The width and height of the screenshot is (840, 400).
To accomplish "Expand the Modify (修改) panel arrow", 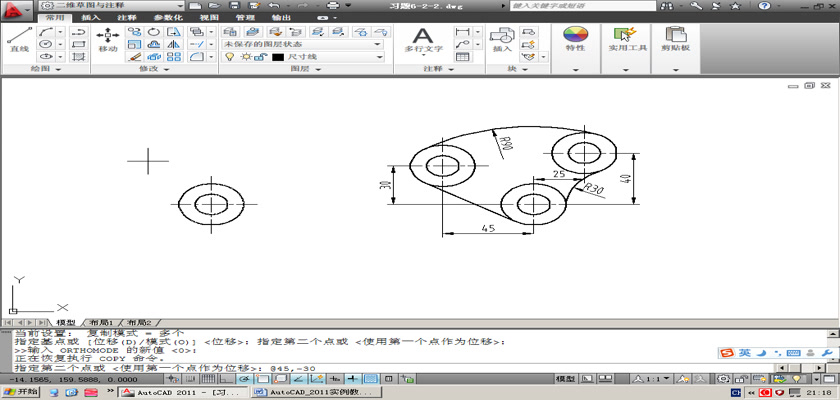I will click(167, 70).
